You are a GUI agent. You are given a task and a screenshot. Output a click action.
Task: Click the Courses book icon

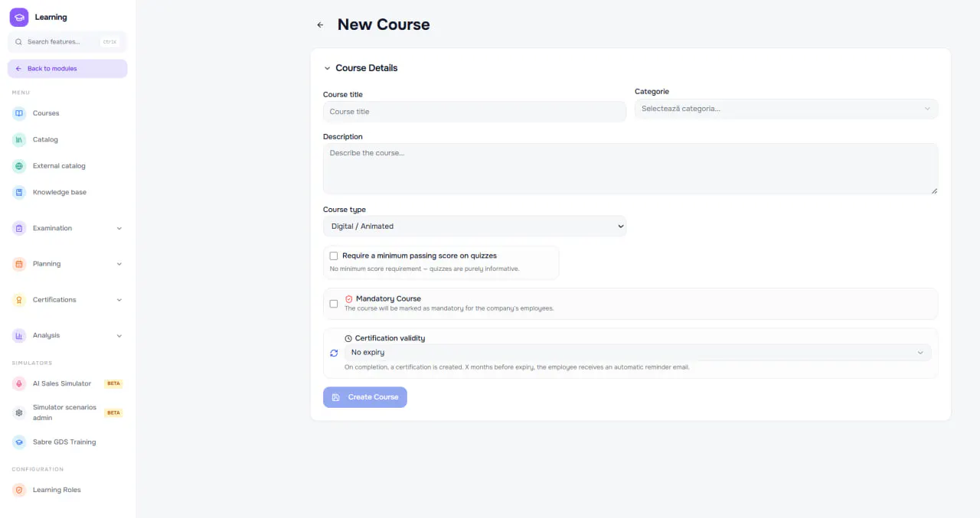coord(19,113)
